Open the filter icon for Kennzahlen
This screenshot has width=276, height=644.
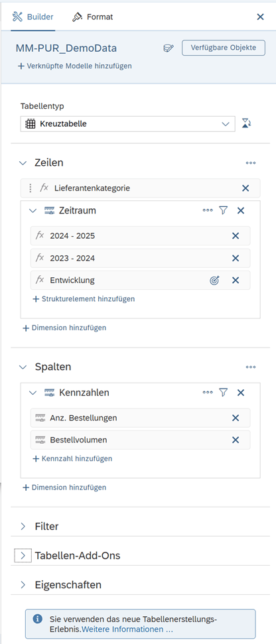(x=223, y=393)
